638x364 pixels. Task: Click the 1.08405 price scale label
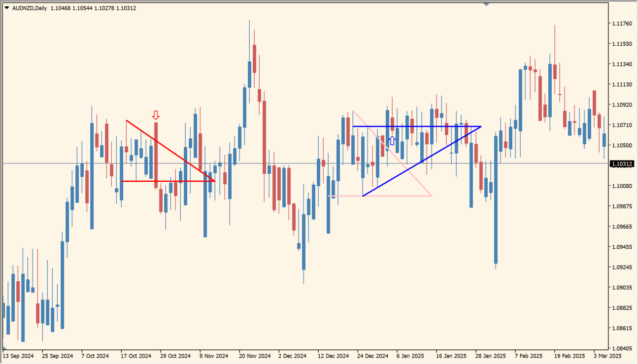pyautogui.click(x=621, y=348)
